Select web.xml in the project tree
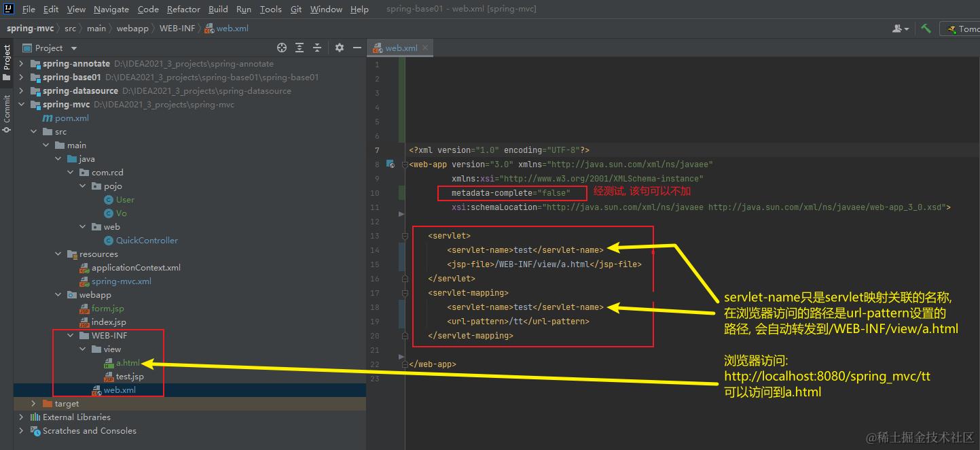The height and width of the screenshot is (450, 980). click(x=120, y=390)
